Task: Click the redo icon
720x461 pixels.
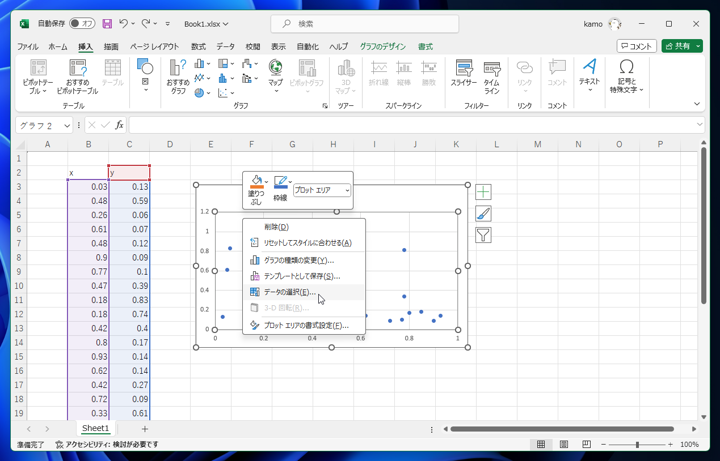Action: click(146, 23)
